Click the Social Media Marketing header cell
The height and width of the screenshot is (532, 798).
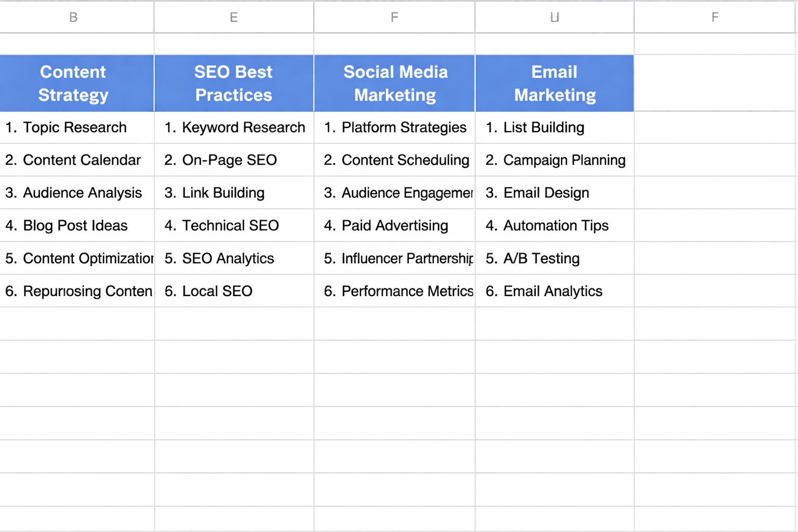pos(394,83)
